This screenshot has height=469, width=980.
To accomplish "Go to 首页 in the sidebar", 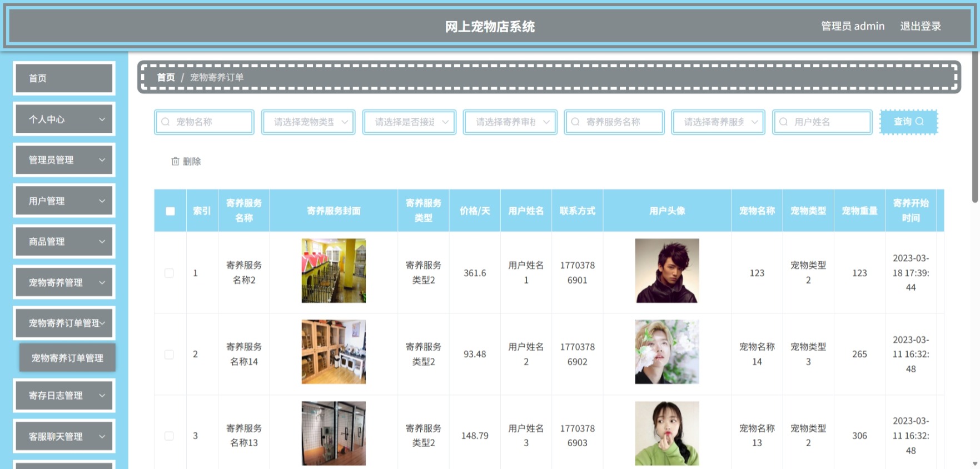I will (64, 78).
